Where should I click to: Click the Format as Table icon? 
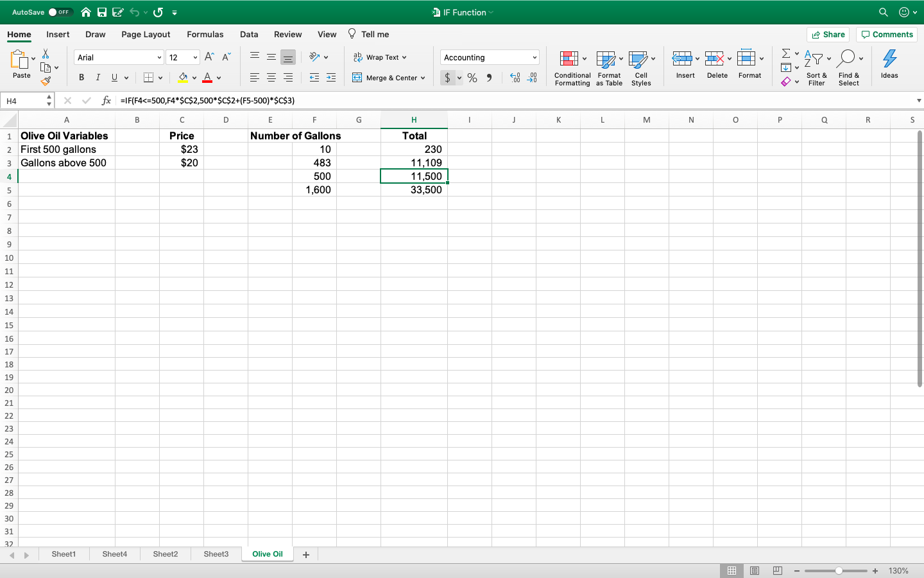pyautogui.click(x=608, y=66)
